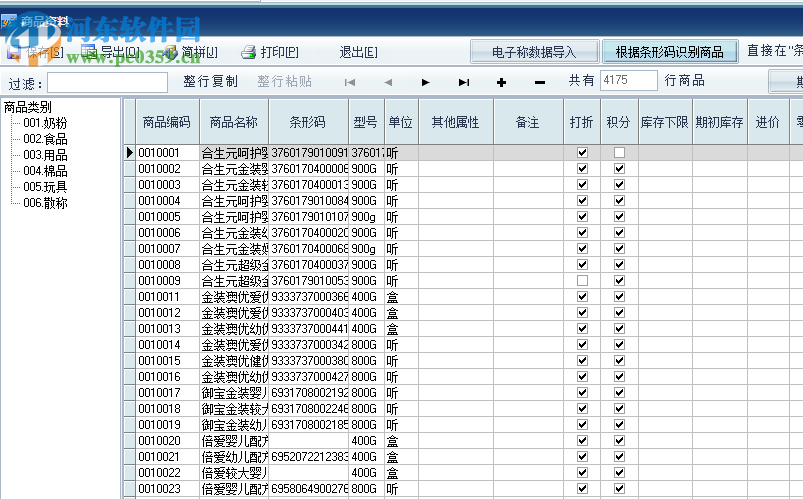803x499 pixels.
Task: Click 型号 cell 900g of row 0010007
Action: pos(366,249)
